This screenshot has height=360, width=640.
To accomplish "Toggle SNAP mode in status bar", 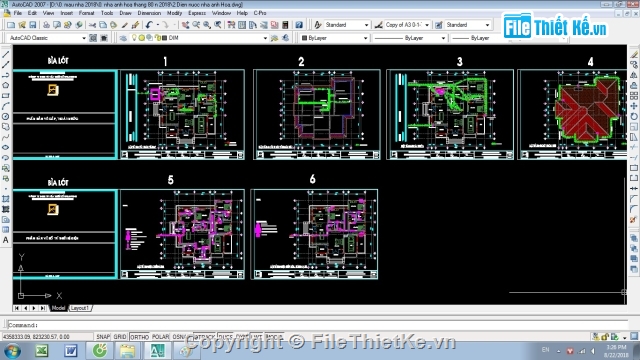I will pyautogui.click(x=103, y=337).
